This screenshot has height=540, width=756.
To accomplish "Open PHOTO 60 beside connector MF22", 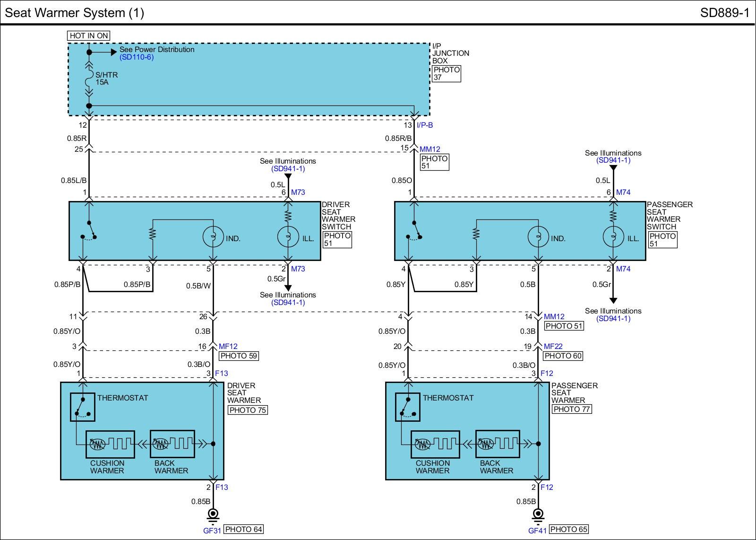I will coord(563,356).
